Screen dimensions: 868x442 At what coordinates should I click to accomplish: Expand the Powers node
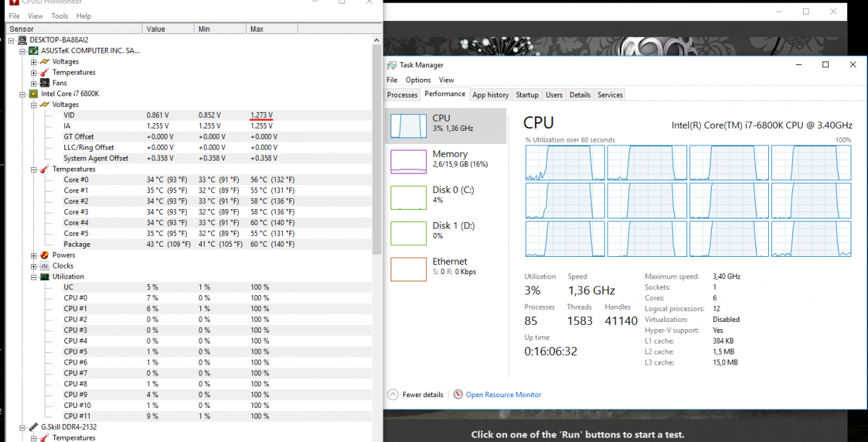coord(34,255)
